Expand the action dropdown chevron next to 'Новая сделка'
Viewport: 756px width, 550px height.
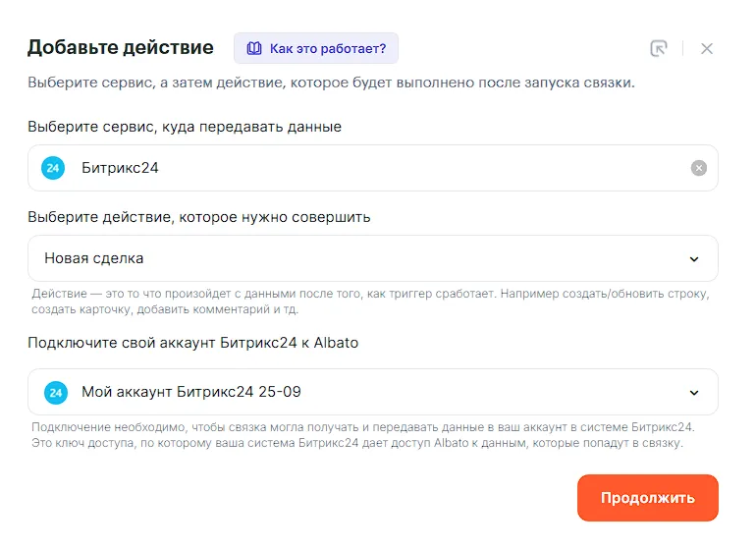pyautogui.click(x=694, y=259)
